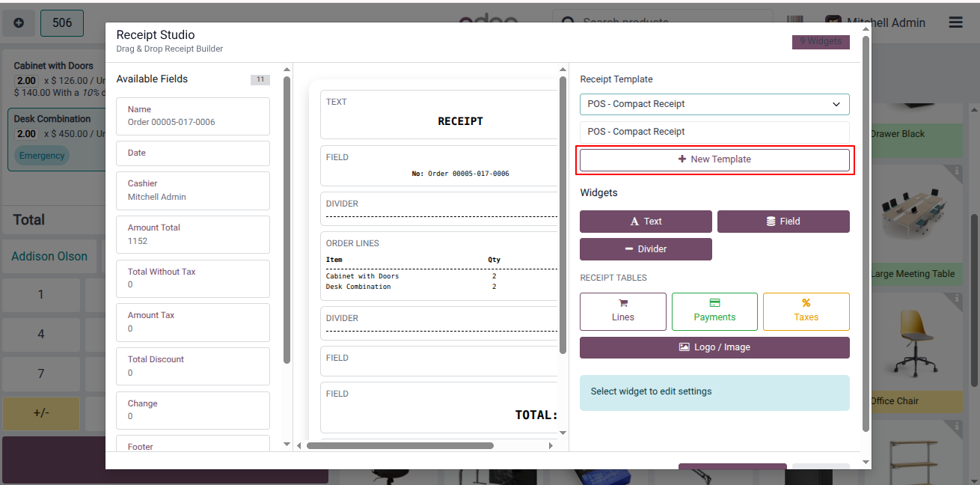The image size is (980, 485).
Task: Select the Amount Total field card
Action: [193, 235]
